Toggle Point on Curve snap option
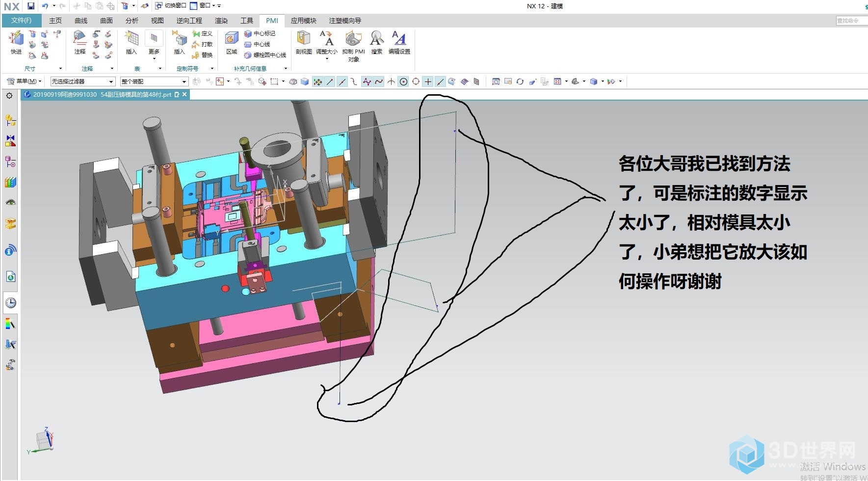 [440, 81]
